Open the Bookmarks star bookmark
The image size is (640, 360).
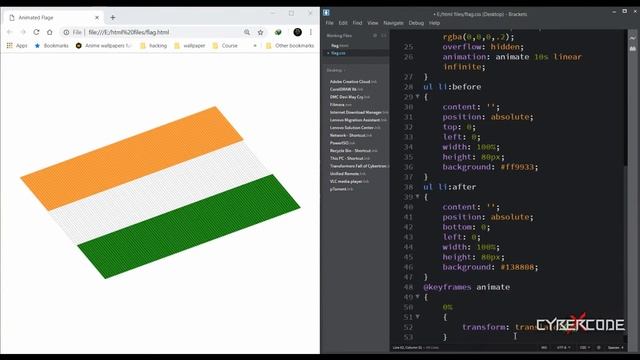[51, 46]
